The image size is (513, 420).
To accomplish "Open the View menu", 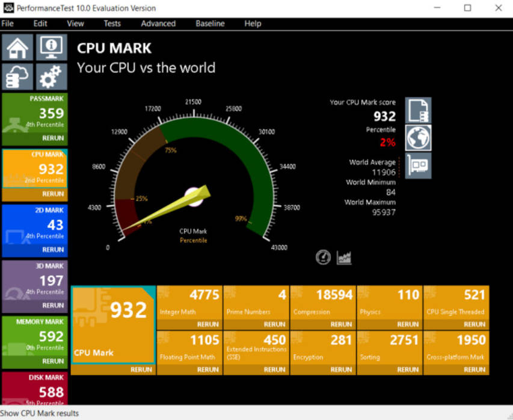I will [x=75, y=23].
